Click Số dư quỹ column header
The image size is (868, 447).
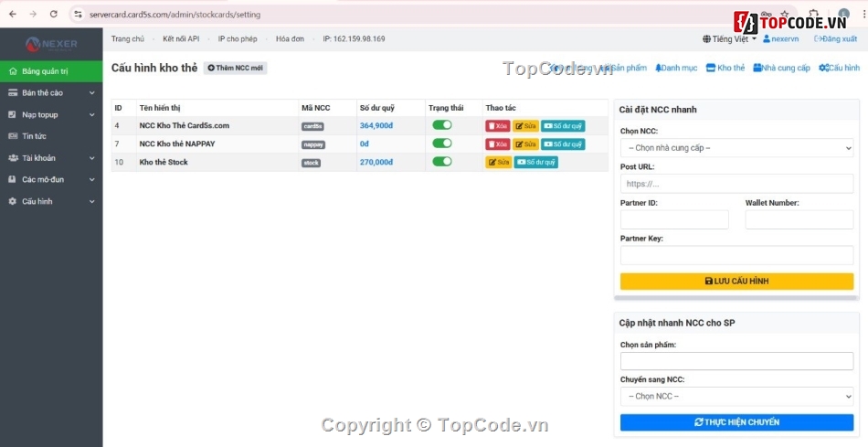pos(377,108)
